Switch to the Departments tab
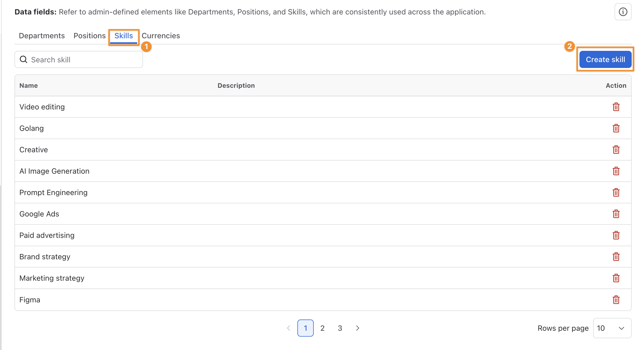This screenshot has height=350, width=644. click(x=42, y=36)
